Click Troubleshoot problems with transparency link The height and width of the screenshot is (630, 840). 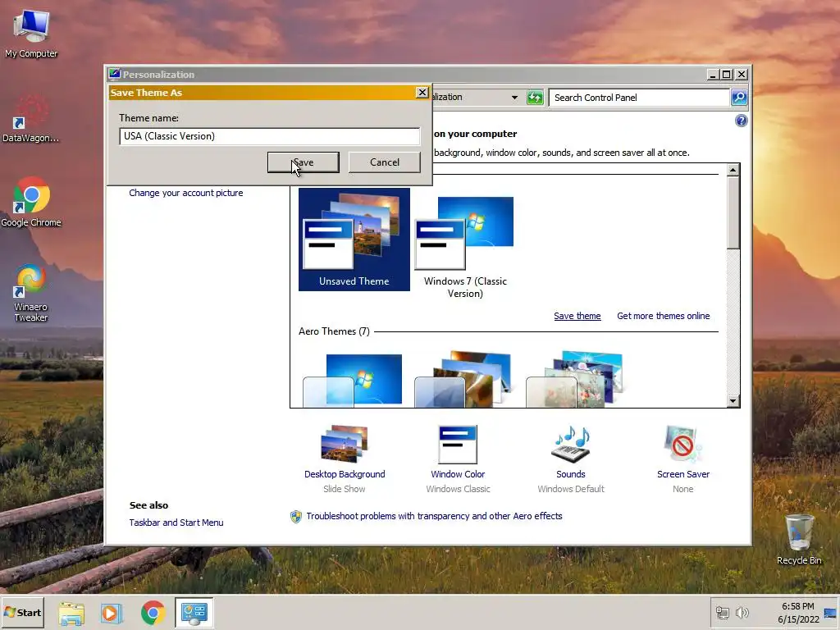click(x=435, y=516)
